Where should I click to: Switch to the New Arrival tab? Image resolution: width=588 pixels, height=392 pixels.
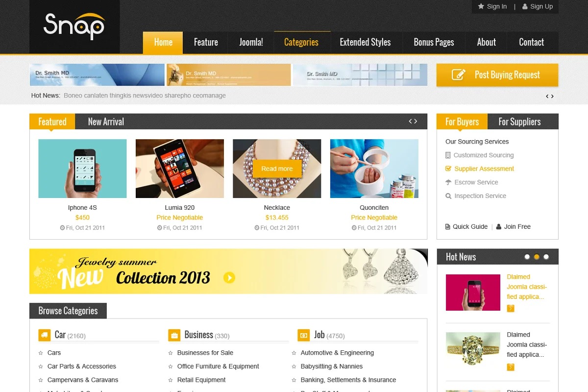coord(106,122)
